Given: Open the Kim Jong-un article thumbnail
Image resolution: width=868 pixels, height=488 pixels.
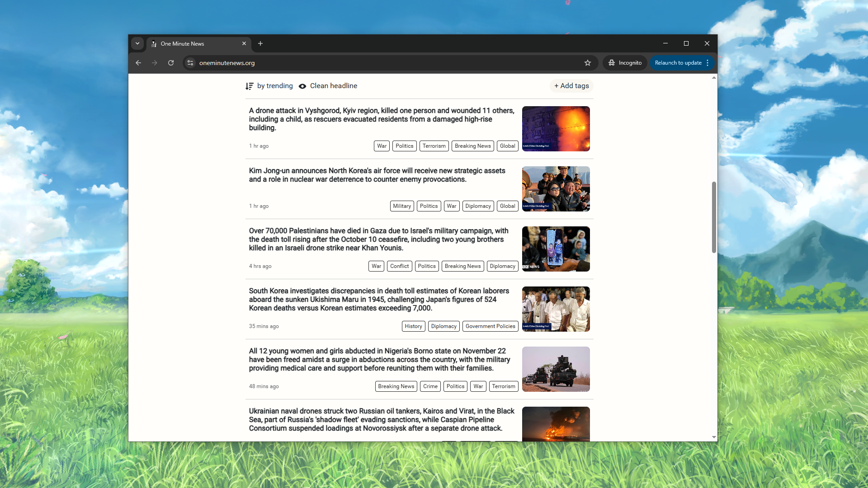Looking at the screenshot, I should [x=556, y=189].
